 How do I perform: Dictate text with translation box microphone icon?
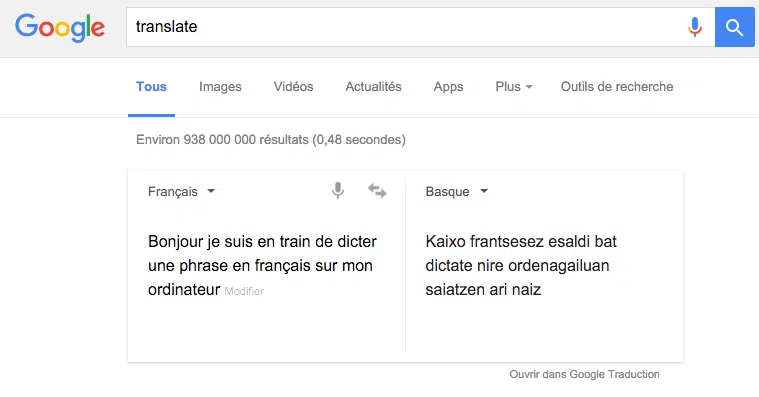(x=338, y=191)
